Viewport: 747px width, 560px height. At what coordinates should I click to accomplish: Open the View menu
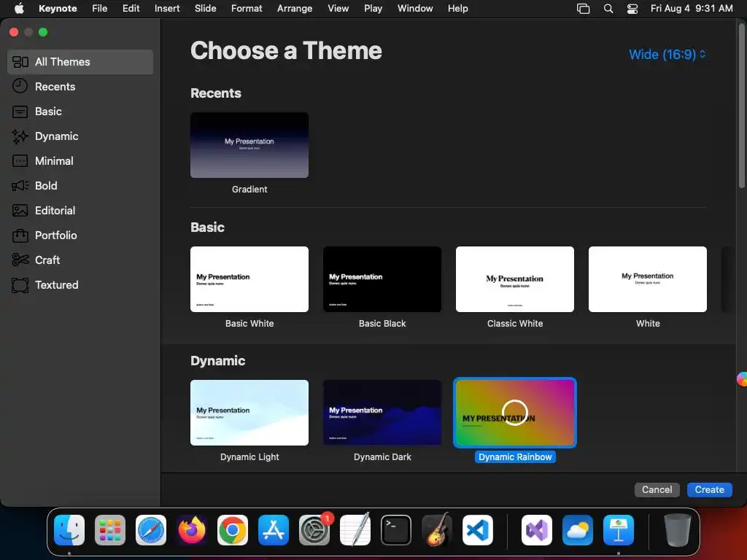pyautogui.click(x=338, y=8)
